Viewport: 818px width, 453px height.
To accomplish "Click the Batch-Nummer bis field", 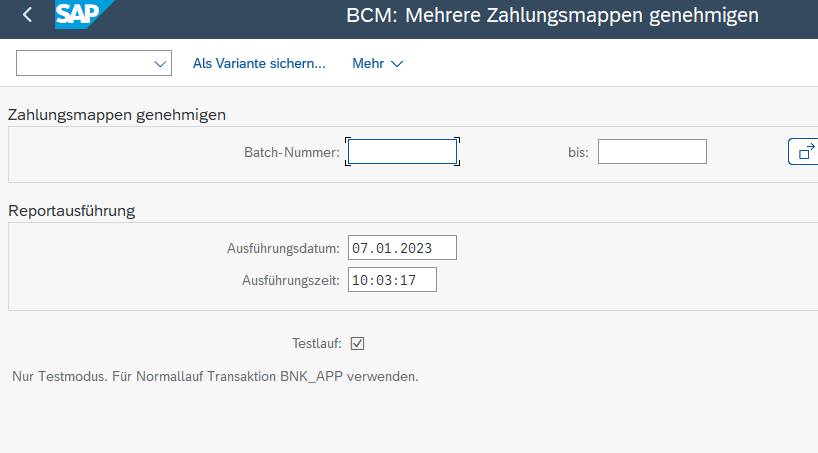I will coord(652,152).
